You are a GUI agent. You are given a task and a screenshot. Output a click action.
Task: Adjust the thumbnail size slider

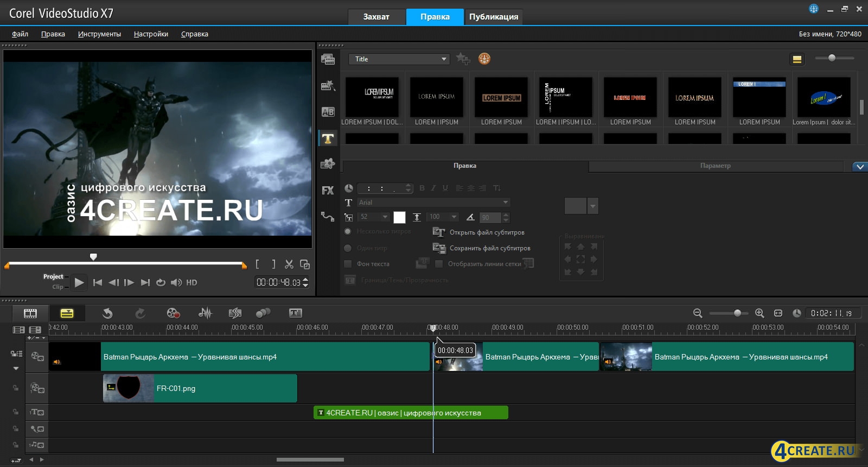point(832,58)
